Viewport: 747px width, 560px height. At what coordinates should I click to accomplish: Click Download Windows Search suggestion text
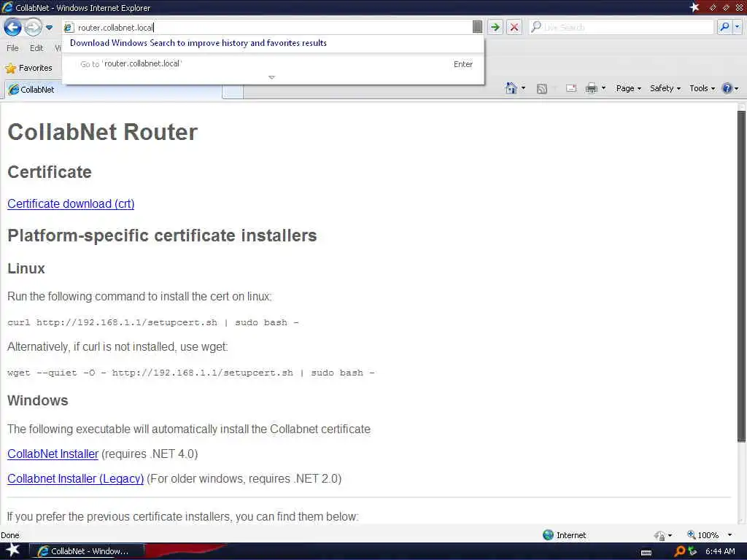pyautogui.click(x=198, y=43)
